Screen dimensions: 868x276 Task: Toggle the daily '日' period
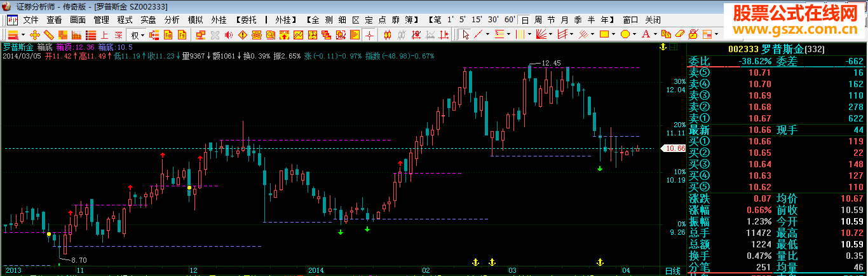coord(525,20)
